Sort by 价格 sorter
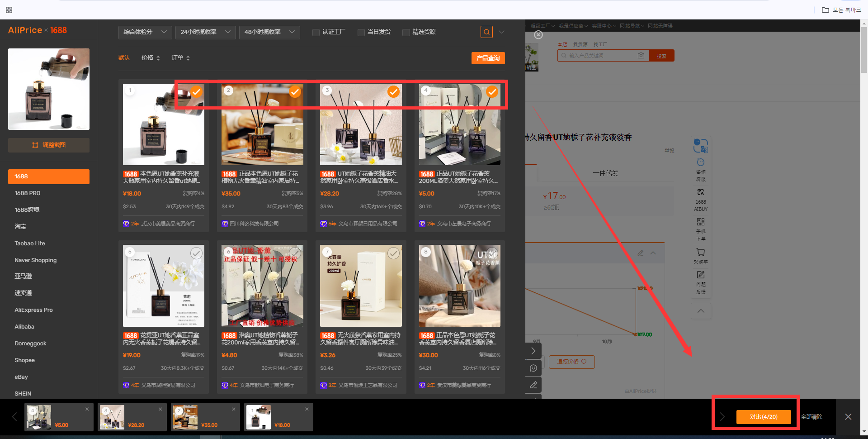 pyautogui.click(x=151, y=58)
